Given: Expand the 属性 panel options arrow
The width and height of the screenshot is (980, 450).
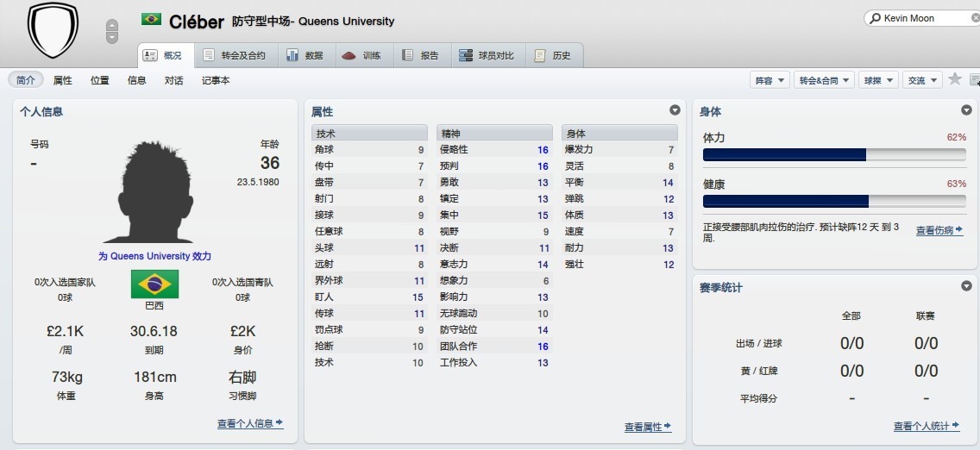Looking at the screenshot, I should coord(675,110).
